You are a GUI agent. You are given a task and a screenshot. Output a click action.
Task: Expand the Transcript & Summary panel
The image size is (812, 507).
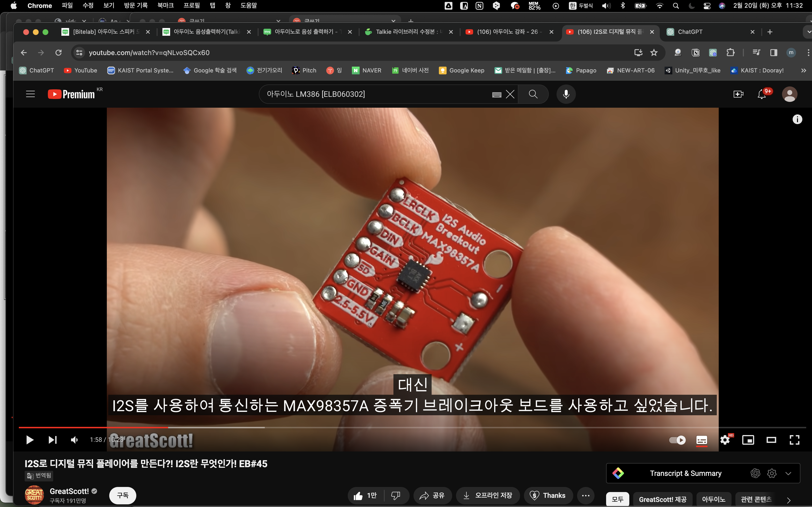(x=788, y=473)
